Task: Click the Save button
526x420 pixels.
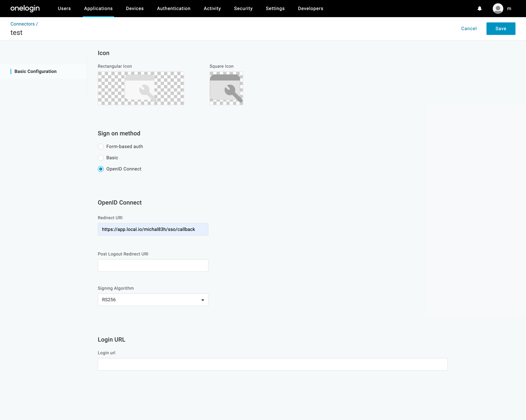Action: tap(501, 28)
